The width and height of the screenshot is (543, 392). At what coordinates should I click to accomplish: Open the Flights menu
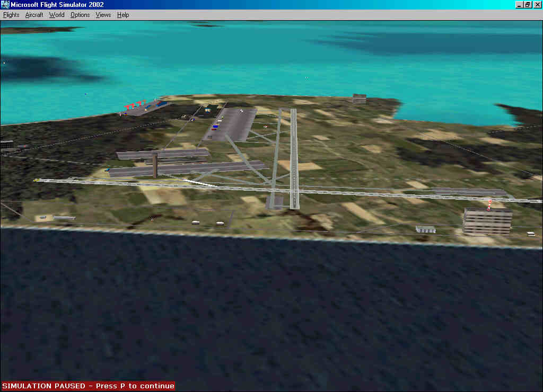pyautogui.click(x=11, y=15)
